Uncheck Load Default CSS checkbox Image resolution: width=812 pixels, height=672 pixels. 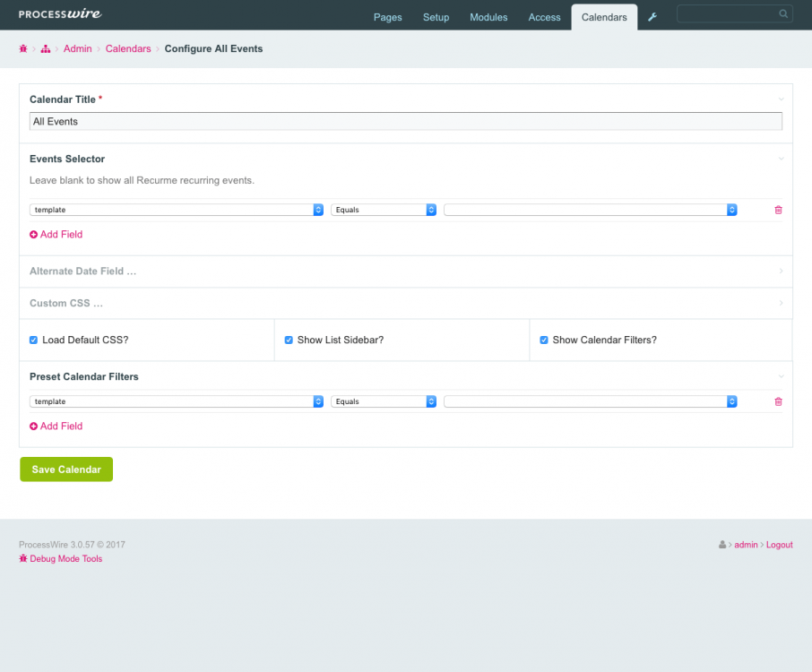(x=34, y=340)
